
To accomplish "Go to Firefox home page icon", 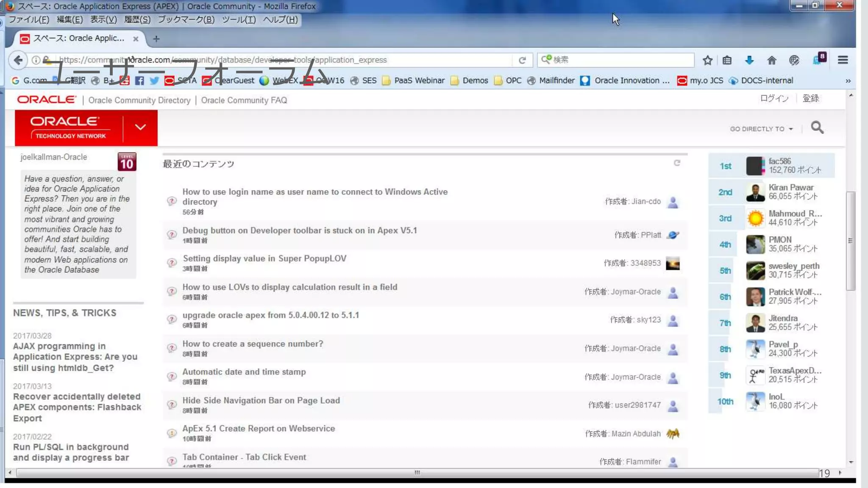I will pyautogui.click(x=771, y=60).
